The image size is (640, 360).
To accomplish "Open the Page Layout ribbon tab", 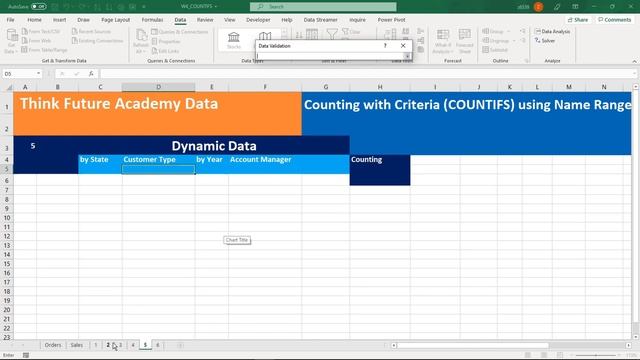I will point(116,20).
